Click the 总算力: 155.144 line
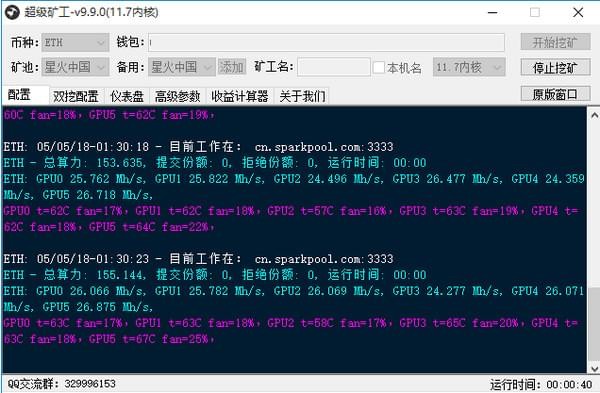The image size is (600, 393). (x=215, y=275)
